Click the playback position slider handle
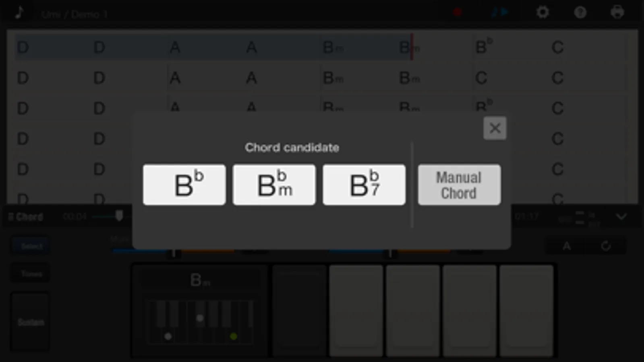 tap(119, 216)
